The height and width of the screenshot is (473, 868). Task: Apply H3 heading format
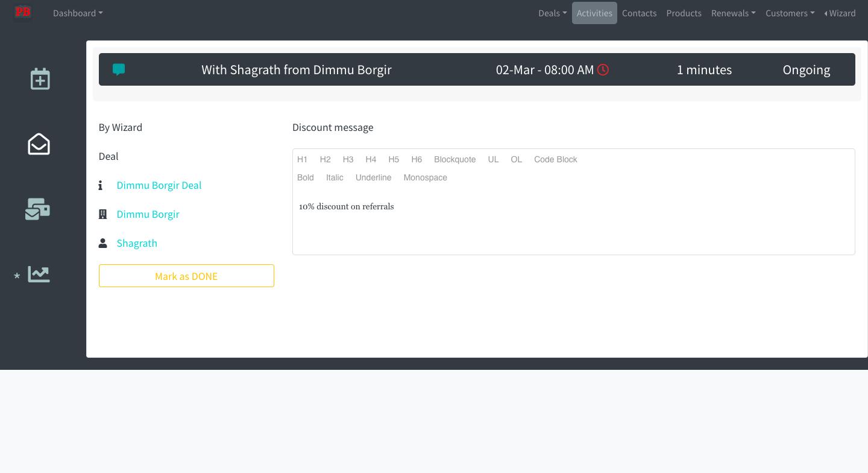(348, 159)
